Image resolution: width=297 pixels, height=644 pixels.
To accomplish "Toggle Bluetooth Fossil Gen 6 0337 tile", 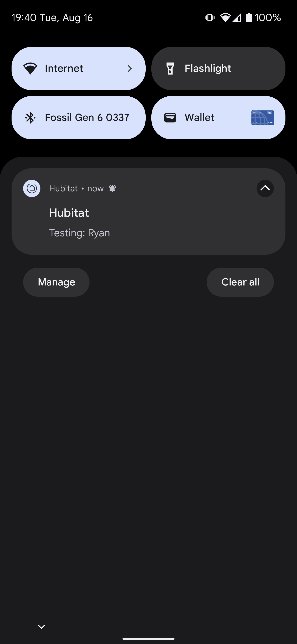I will pos(78,117).
